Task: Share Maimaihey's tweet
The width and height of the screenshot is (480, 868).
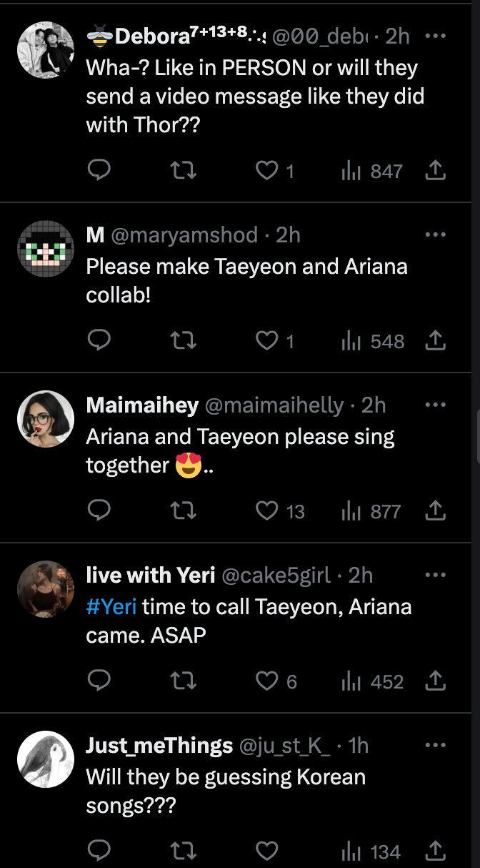Action: click(x=435, y=511)
